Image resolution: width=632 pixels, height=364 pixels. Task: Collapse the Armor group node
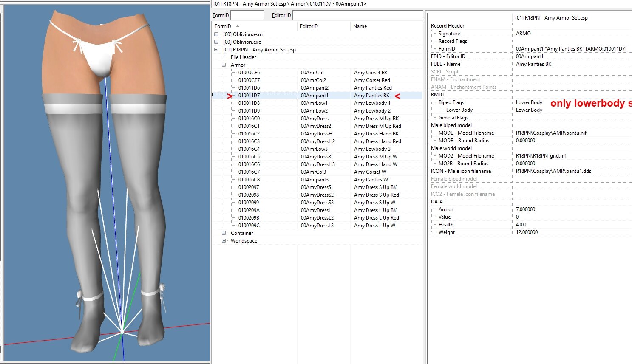pos(224,65)
